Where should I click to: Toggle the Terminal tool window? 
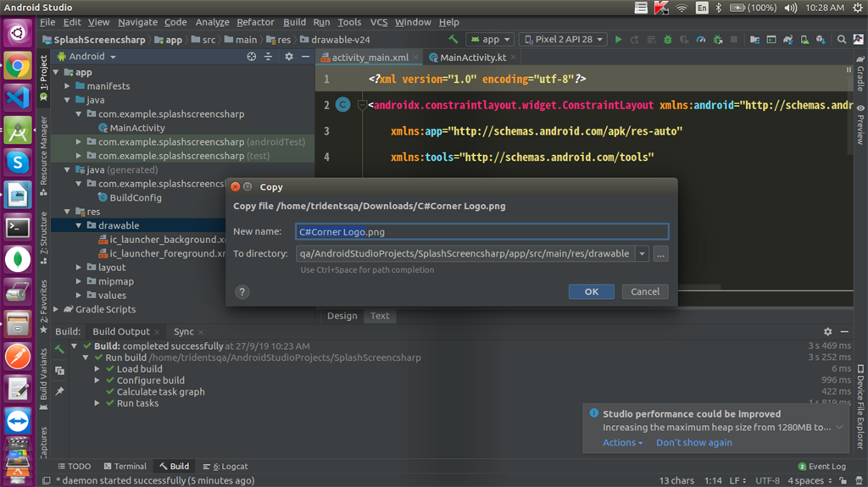[x=125, y=466]
